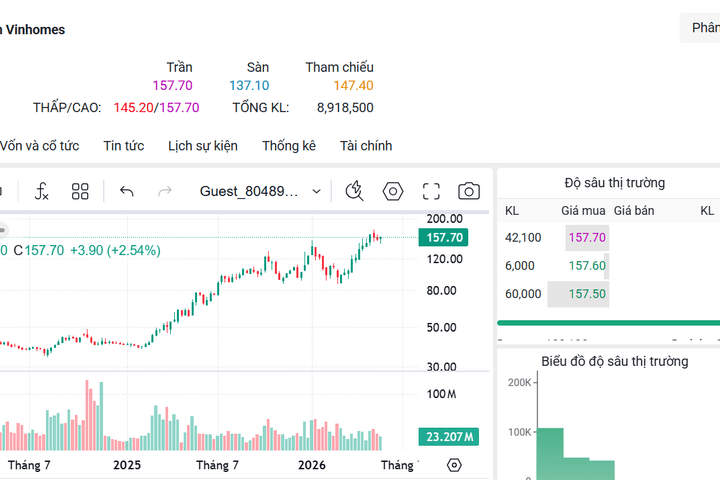Screen dimensions: 720x480
Task: Go to Vốn và cổ tức tab
Action: [39, 146]
